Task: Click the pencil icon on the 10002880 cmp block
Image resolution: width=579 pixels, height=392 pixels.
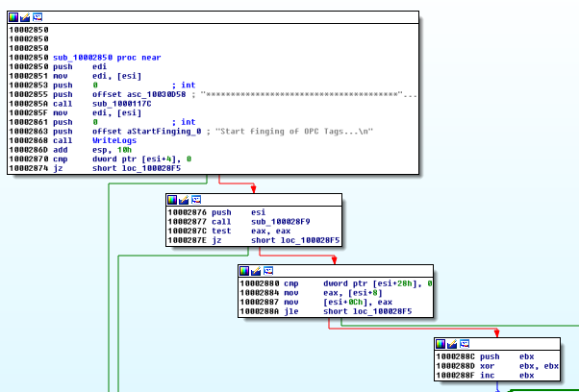Action: (x=257, y=272)
